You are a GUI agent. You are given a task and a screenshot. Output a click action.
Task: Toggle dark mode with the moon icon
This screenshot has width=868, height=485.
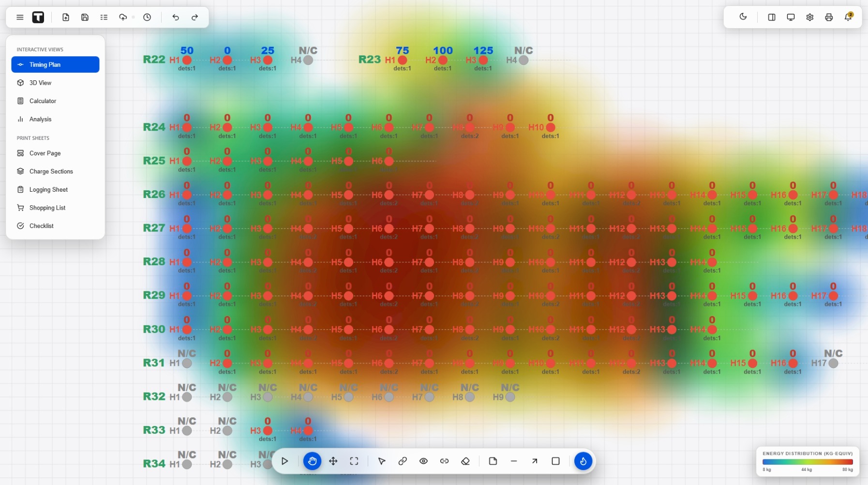(743, 17)
